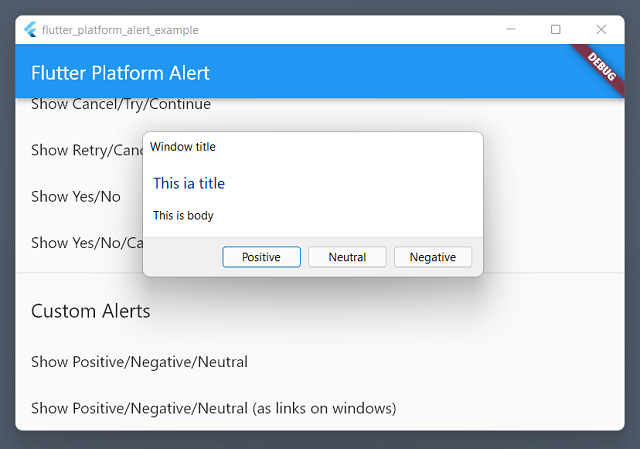Choose the Neutral dialog button
Screen dimensions: 640x449
[x=347, y=257]
